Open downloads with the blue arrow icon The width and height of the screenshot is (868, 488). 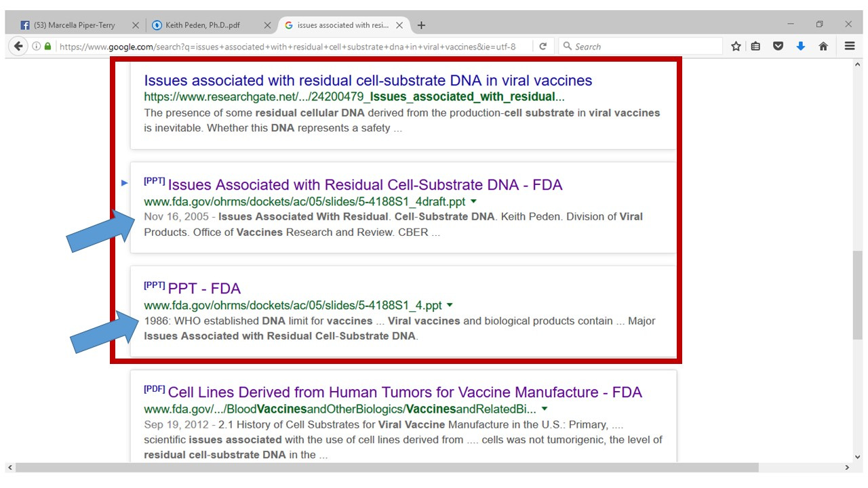coord(801,46)
